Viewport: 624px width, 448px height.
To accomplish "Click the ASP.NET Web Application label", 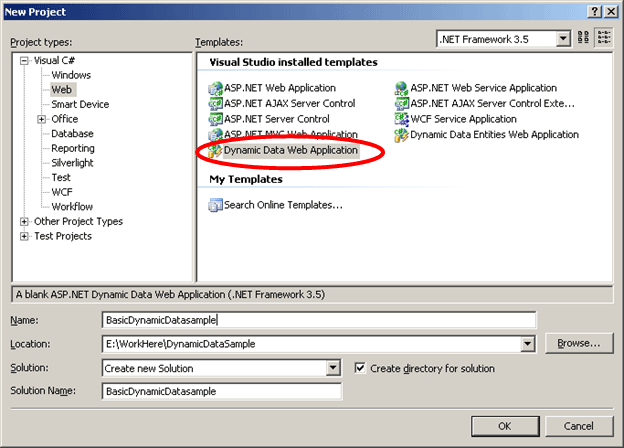I will [280, 88].
